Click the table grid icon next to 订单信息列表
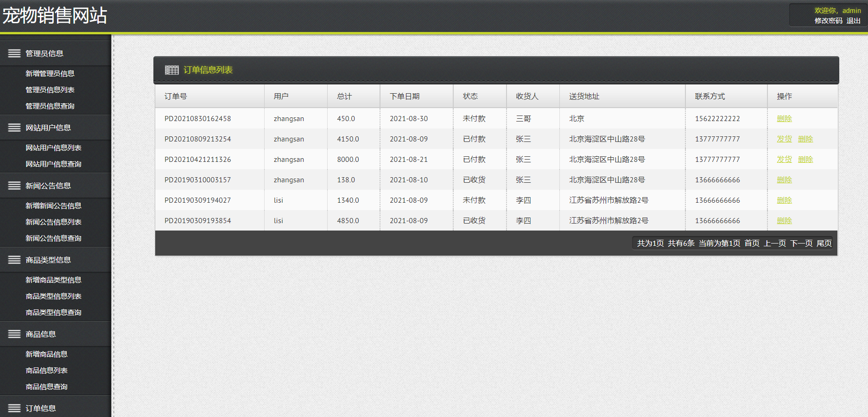The height and width of the screenshot is (417, 868). (172, 70)
